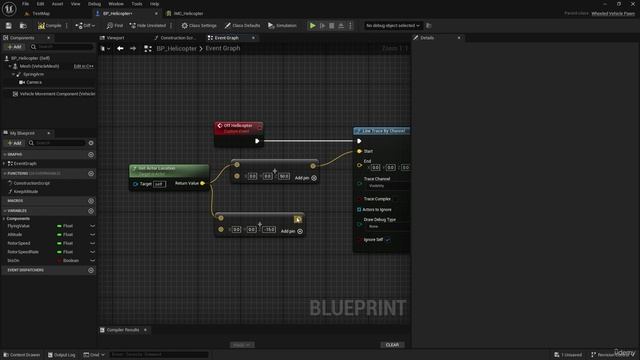Add a new variable with plus icon
This screenshot has width=640, height=360.
pyautogui.click(x=91, y=211)
